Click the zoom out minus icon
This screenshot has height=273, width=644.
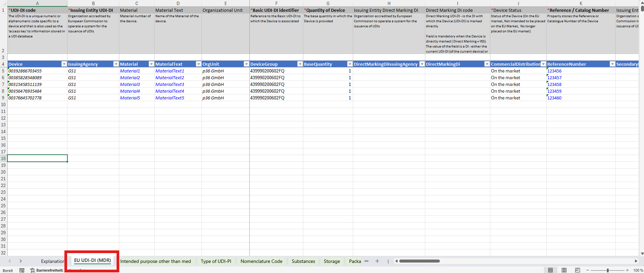point(588,270)
